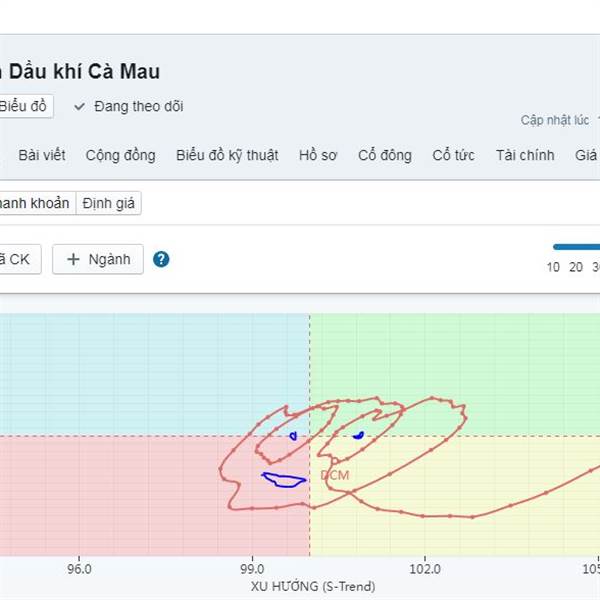Open the Cổ tức tab
Screen dimensions: 600x600
click(453, 155)
